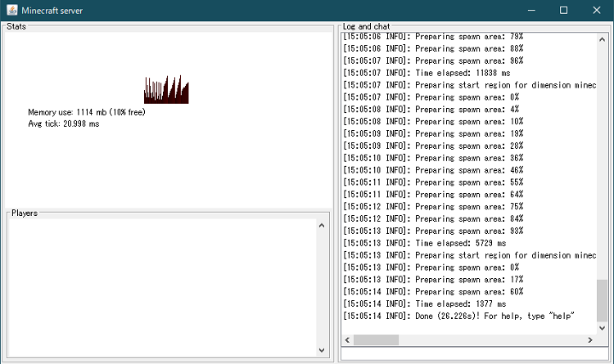Click the "Avg tick: 20.998 ms" text
This screenshot has height=364, width=614.
(63, 124)
